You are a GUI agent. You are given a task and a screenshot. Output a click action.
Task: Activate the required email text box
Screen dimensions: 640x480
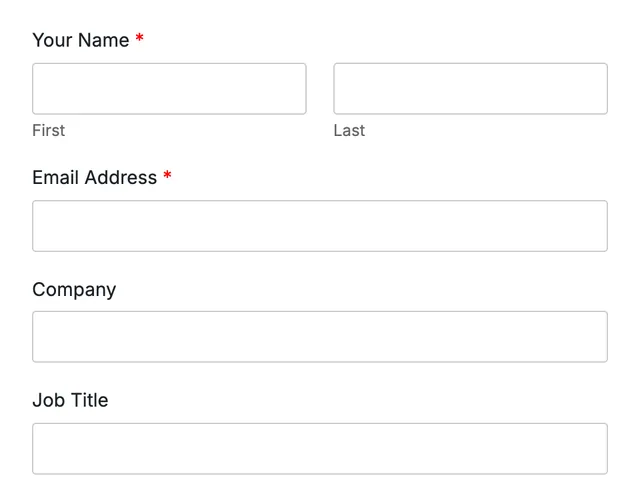click(320, 226)
